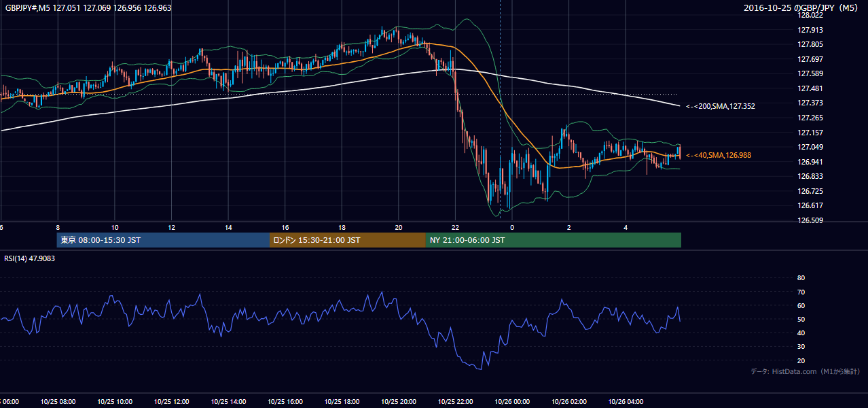Viewport: 868px width, 408px height.
Task: Click price axis value 126.617
Action: pyautogui.click(x=810, y=205)
